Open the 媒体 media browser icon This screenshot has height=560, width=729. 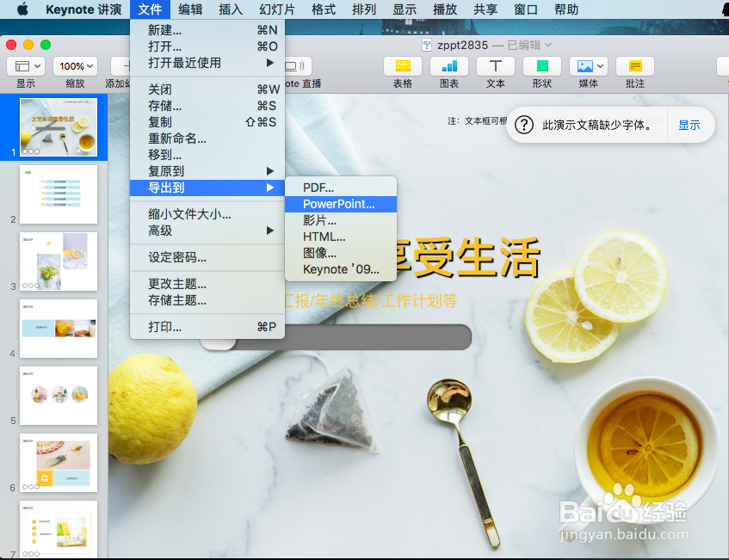[584, 66]
